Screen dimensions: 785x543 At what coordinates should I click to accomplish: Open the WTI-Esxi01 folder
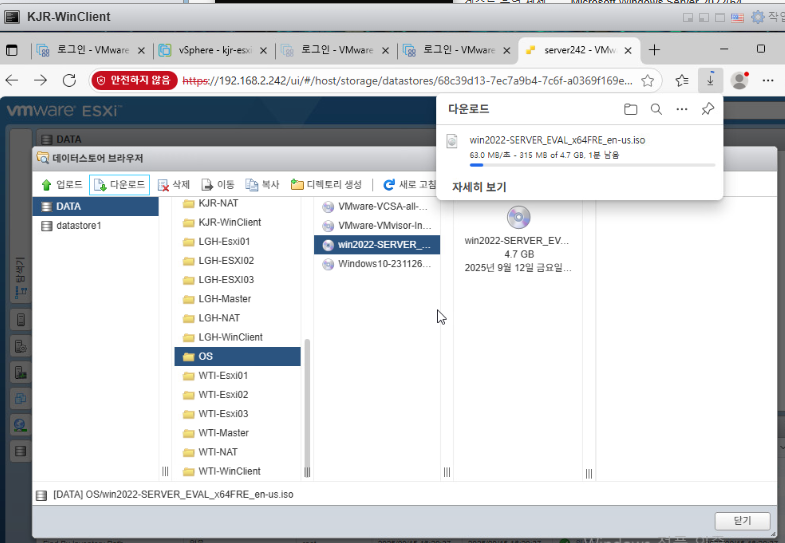[x=237, y=376]
